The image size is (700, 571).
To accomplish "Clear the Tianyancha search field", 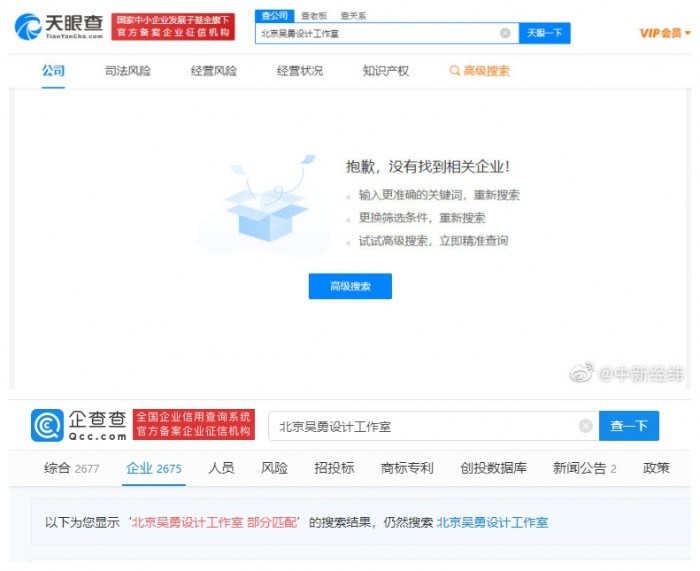I will [x=505, y=33].
